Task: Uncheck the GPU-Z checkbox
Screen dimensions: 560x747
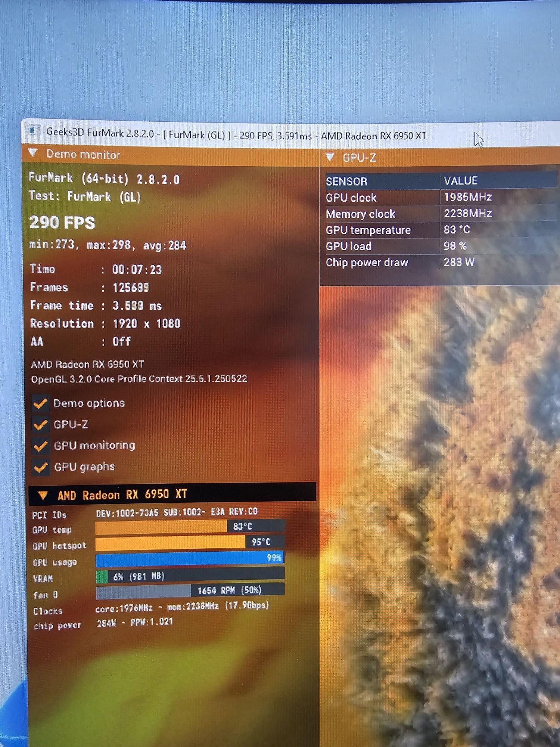Action: coord(40,425)
